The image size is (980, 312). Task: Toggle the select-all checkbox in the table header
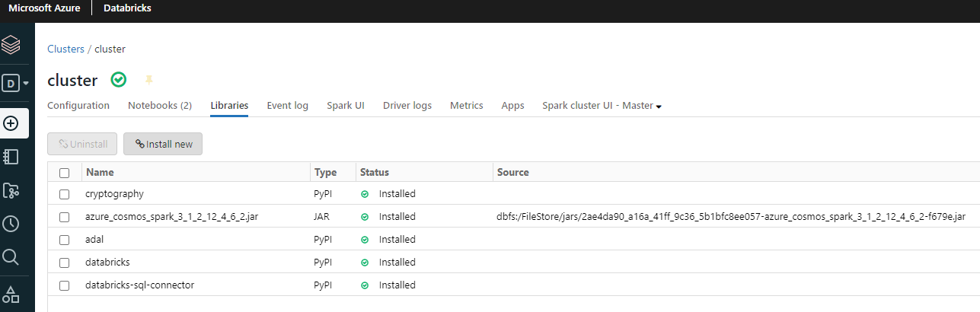click(x=65, y=173)
